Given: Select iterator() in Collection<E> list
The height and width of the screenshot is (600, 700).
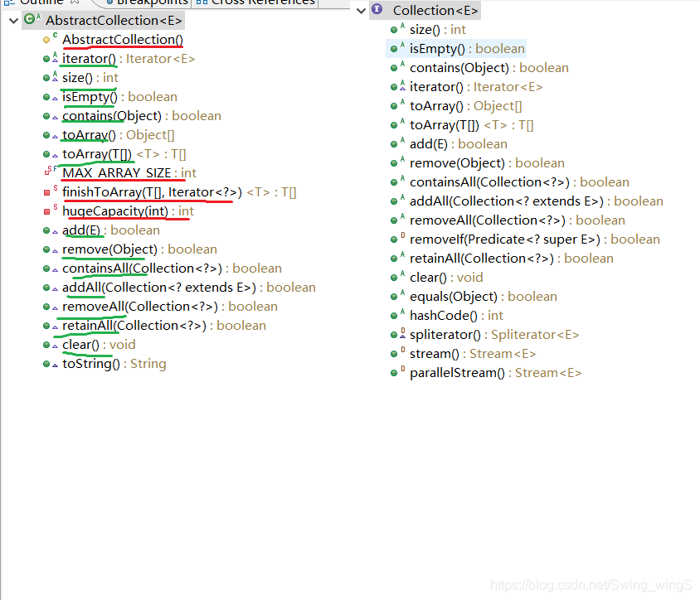Looking at the screenshot, I should (x=476, y=87).
